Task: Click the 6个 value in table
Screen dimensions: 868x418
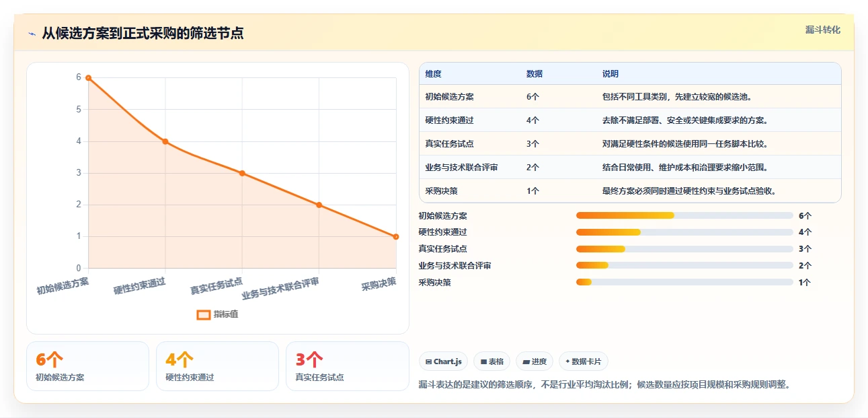Action: coord(532,97)
